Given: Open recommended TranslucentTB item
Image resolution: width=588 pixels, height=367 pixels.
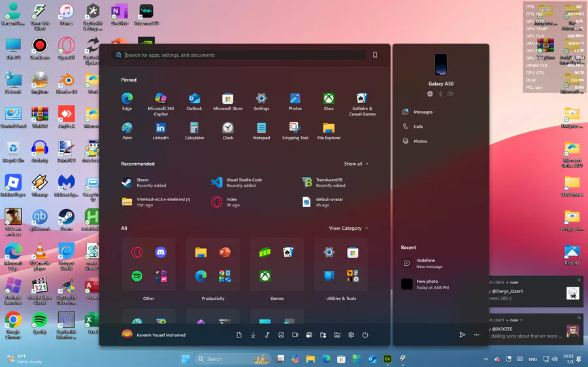Looking at the screenshot, I should [x=324, y=182].
